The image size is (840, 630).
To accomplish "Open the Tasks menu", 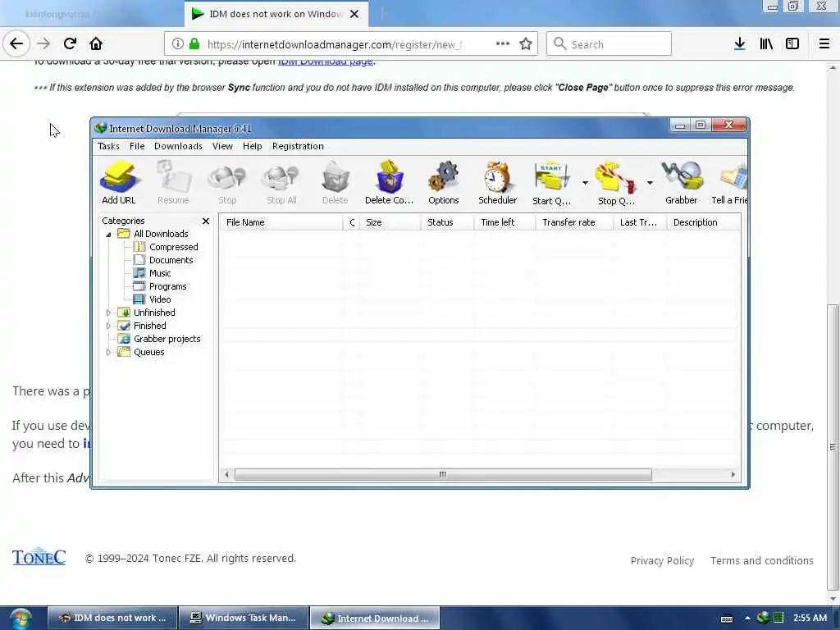I will tap(108, 146).
